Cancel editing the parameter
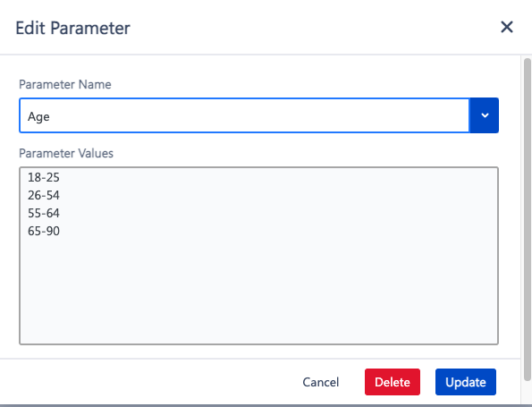Image resolution: width=532 pixels, height=407 pixels. point(321,382)
